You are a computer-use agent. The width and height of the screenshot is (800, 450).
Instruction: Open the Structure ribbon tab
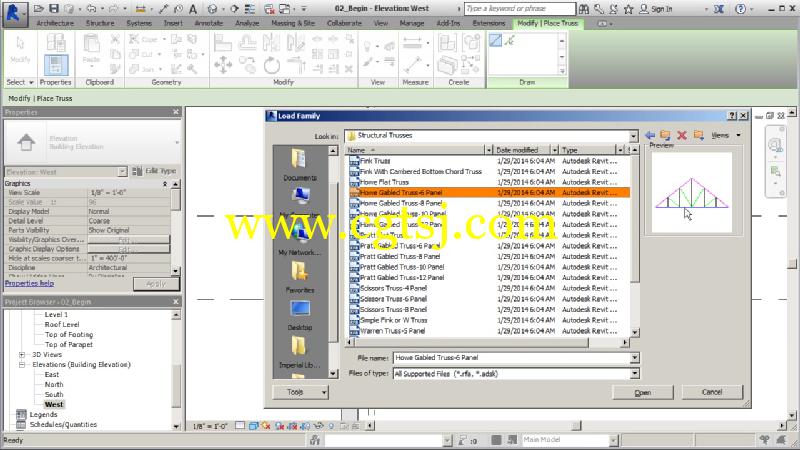tap(100, 23)
